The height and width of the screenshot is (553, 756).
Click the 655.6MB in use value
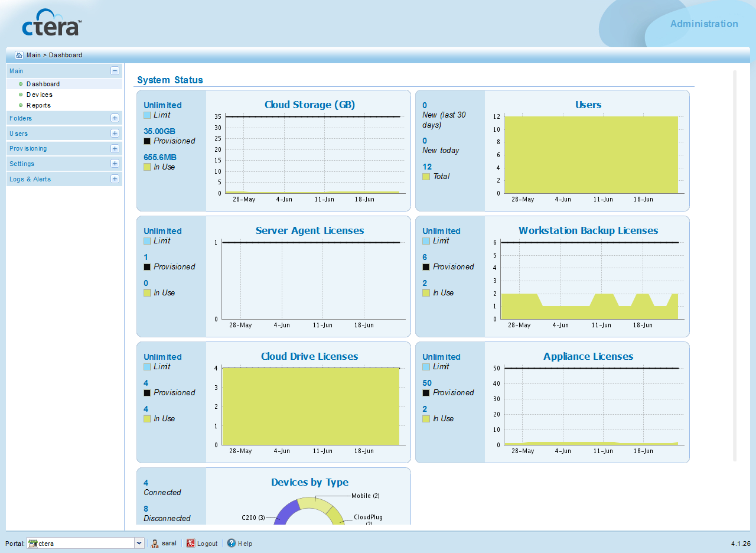[x=159, y=157]
